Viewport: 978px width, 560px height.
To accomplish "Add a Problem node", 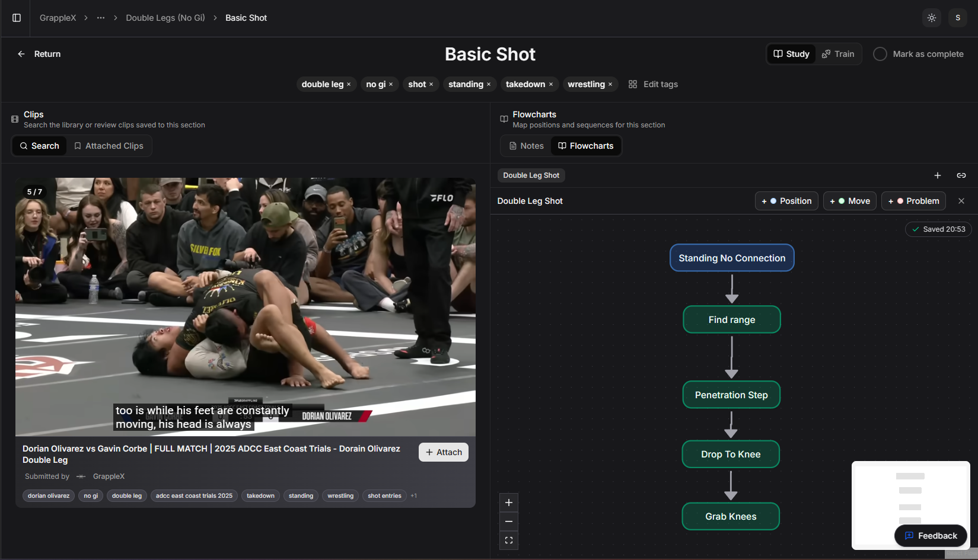I will (913, 201).
